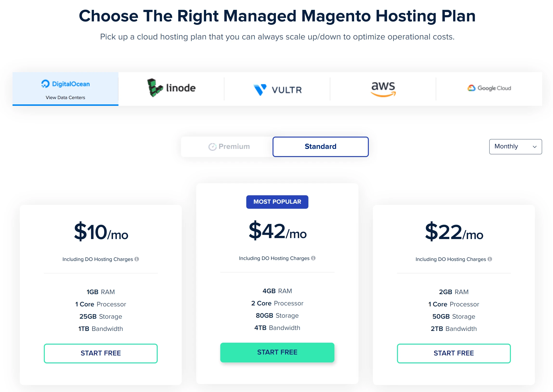Click the DigitalOcean logo icon
The height and width of the screenshot is (392, 553).
pyautogui.click(x=46, y=84)
